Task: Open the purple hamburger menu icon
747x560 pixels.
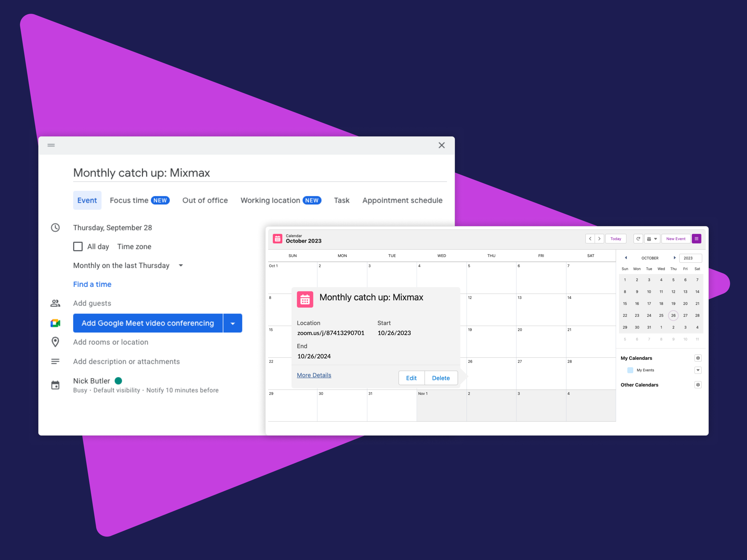Action: coord(696,239)
